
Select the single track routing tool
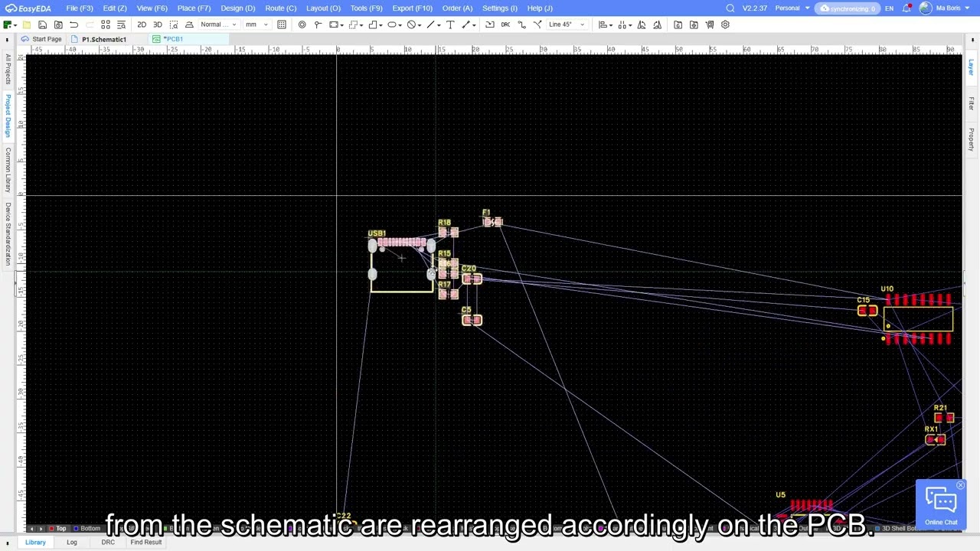(x=522, y=24)
